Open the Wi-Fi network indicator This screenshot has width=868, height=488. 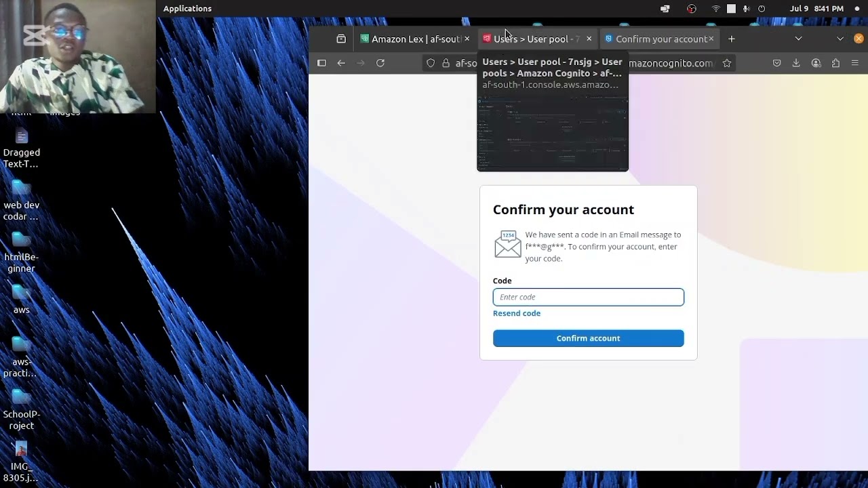pos(715,9)
